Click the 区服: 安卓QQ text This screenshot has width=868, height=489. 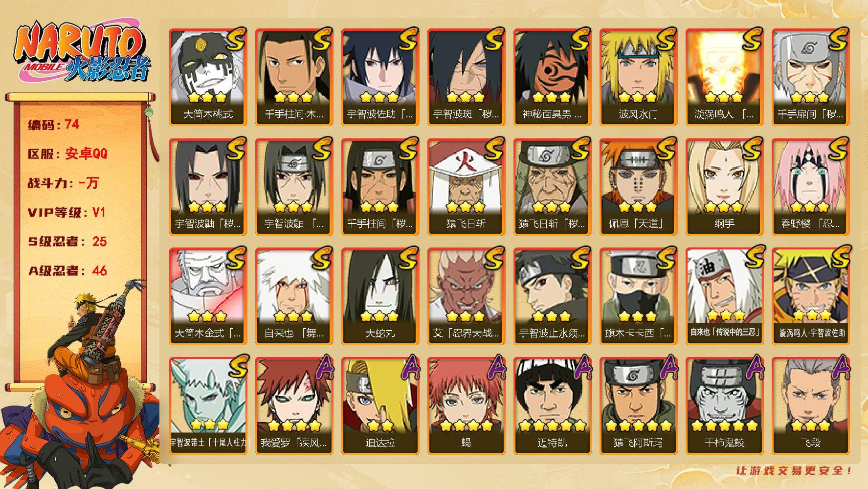pos(67,154)
